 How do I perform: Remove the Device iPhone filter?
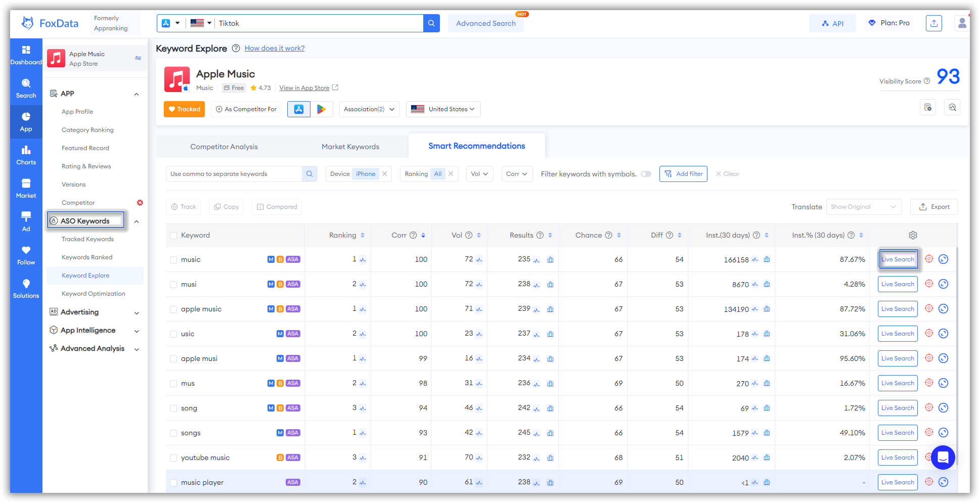385,174
